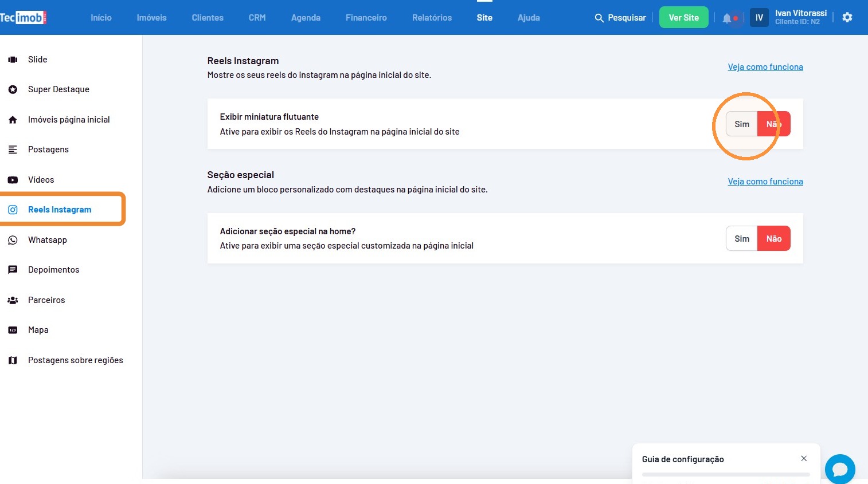Click the Whatsapp logo icon
The image size is (868, 484).
click(13, 240)
